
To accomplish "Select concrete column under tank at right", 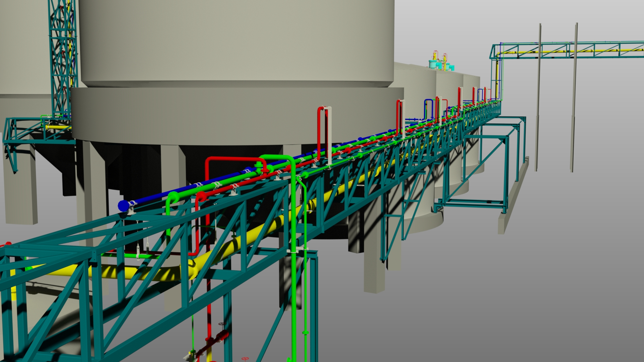I will pyautogui.click(x=374, y=268).
